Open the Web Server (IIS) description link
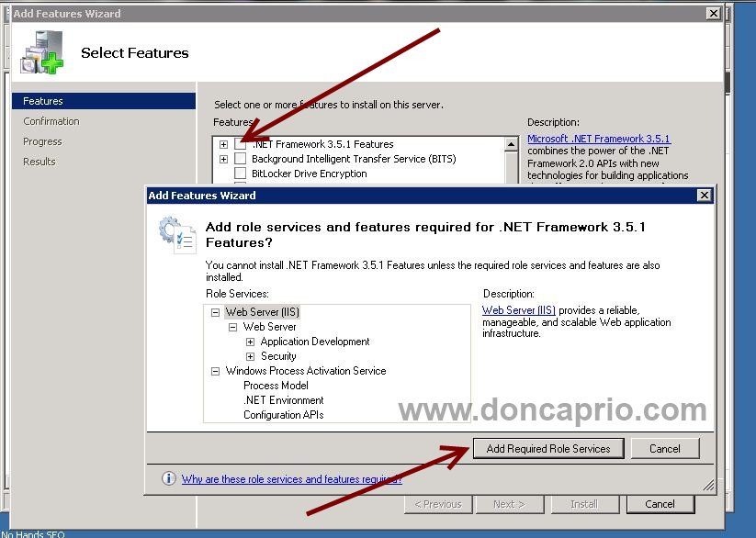The image size is (756, 538). coord(519,310)
